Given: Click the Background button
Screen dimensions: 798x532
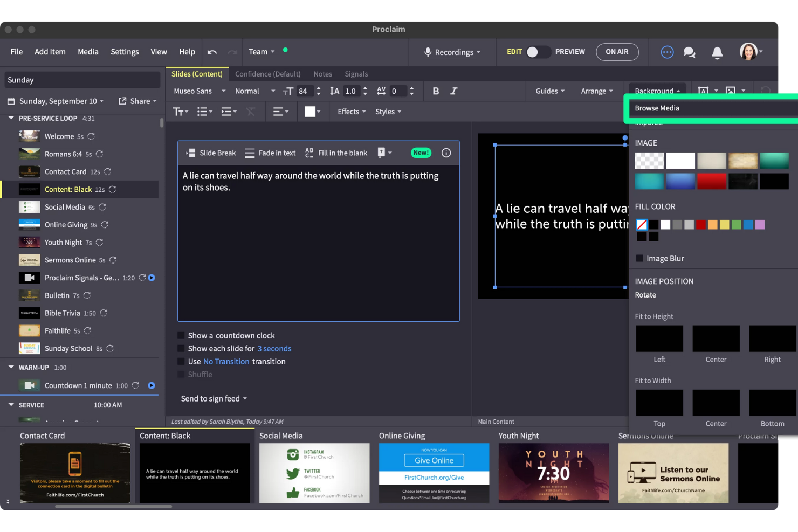Looking at the screenshot, I should 657,91.
